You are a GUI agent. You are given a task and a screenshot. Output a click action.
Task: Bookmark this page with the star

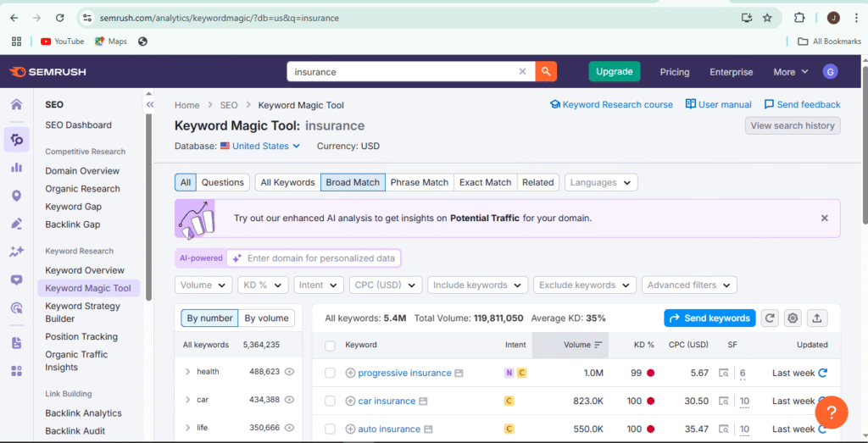click(767, 18)
